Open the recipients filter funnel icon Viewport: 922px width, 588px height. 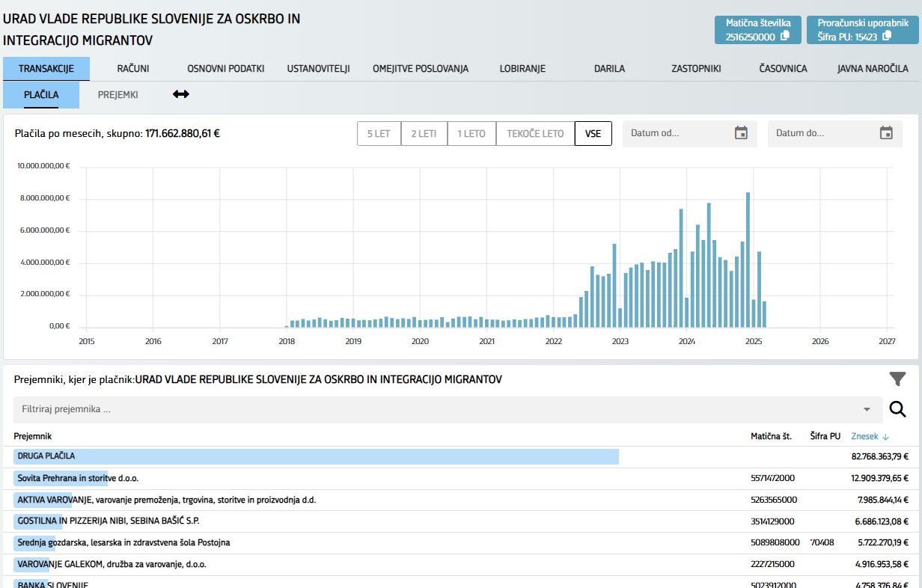point(897,379)
